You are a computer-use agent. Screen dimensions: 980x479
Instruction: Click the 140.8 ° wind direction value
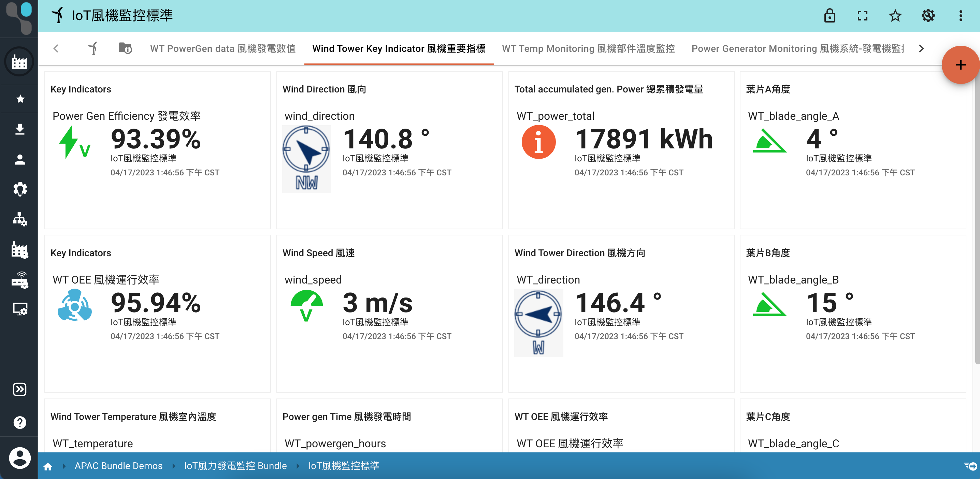tap(386, 139)
